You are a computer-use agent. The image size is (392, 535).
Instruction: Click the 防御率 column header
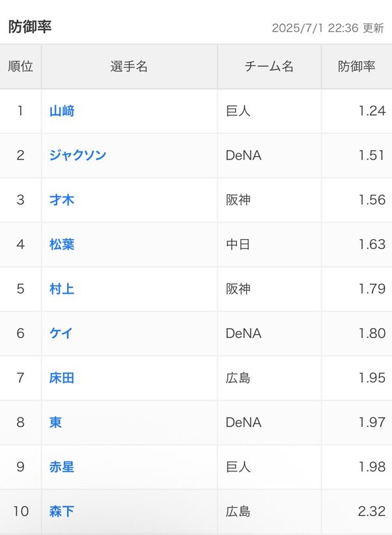click(x=356, y=66)
